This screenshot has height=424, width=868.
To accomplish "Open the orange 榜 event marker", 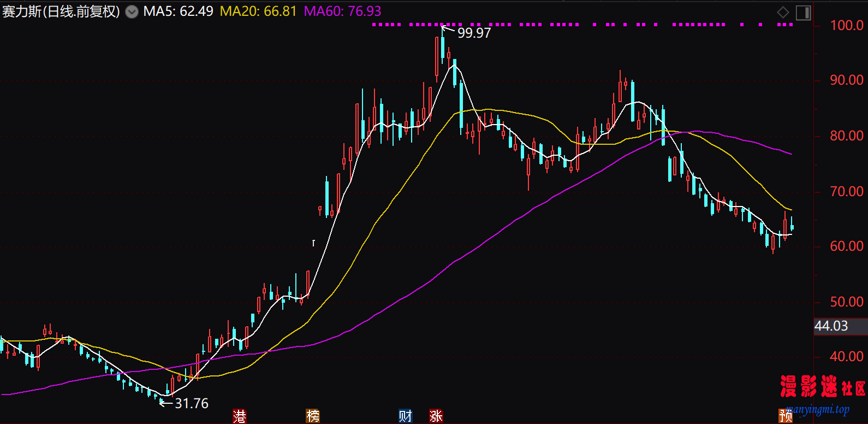I will 313,416.
